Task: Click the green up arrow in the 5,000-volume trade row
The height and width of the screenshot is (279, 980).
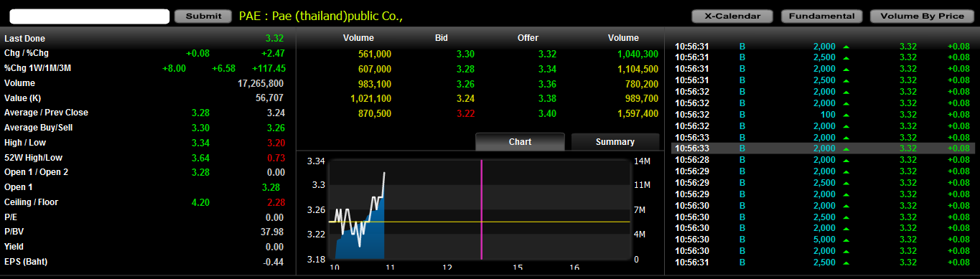Action: (x=846, y=240)
